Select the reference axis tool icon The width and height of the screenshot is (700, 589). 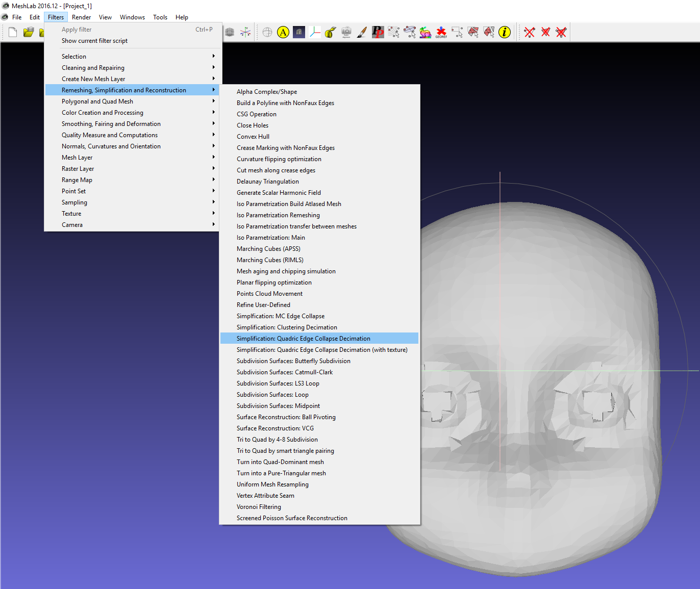pyautogui.click(x=315, y=33)
